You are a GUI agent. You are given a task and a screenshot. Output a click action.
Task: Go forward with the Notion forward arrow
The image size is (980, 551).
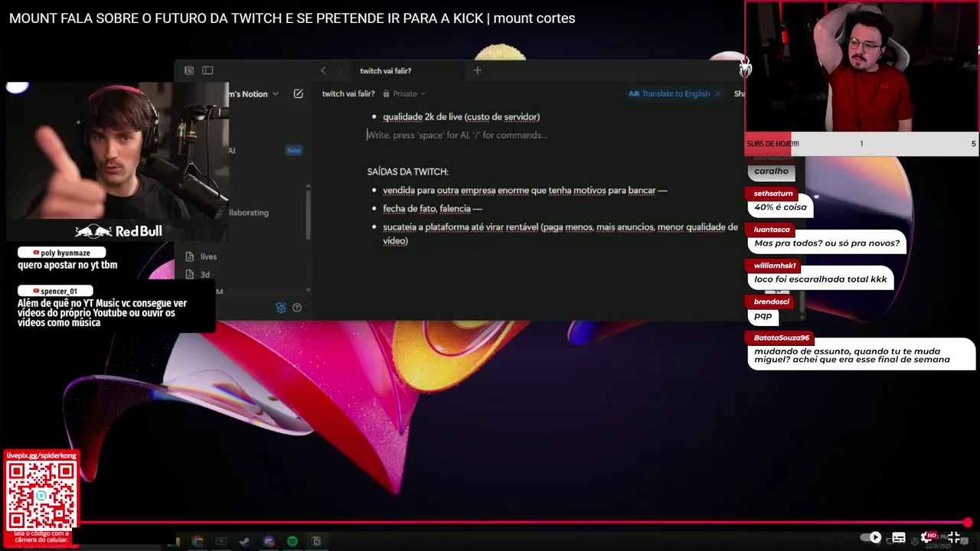[x=341, y=70]
